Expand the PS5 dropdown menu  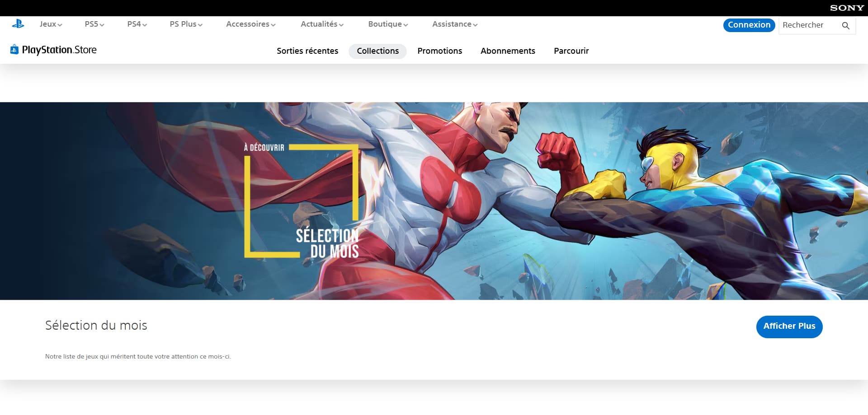[94, 24]
